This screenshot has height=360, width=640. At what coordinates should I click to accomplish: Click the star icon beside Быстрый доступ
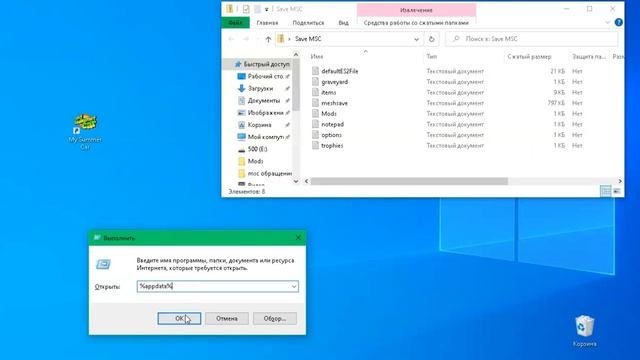[x=238, y=64]
